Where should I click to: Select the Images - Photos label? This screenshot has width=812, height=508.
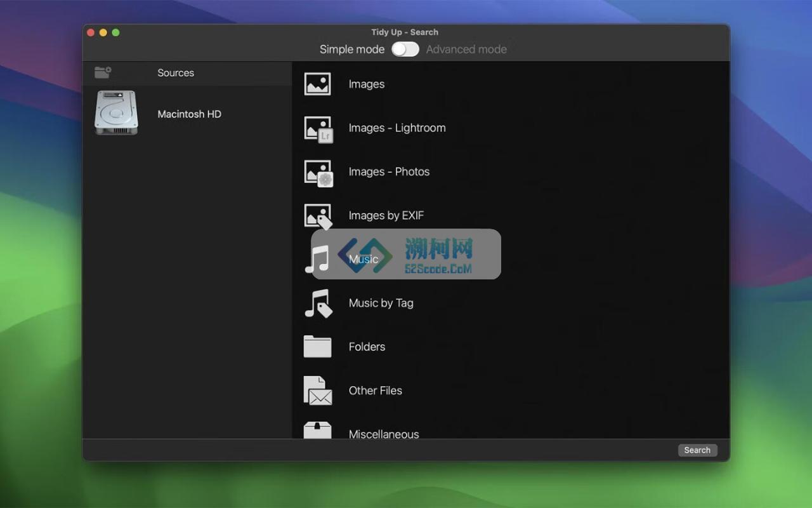389,171
